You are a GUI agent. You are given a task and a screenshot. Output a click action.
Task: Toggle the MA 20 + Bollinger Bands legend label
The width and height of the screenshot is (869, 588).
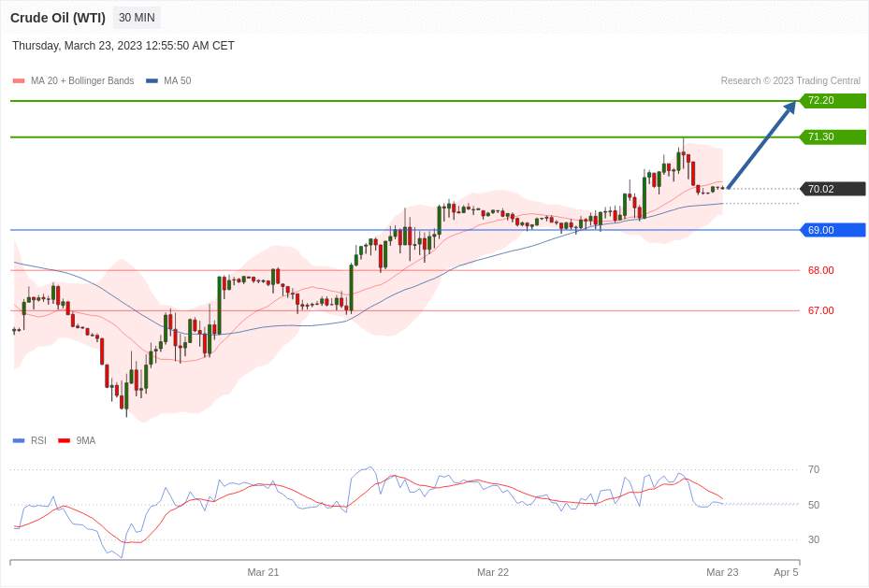[x=82, y=80]
